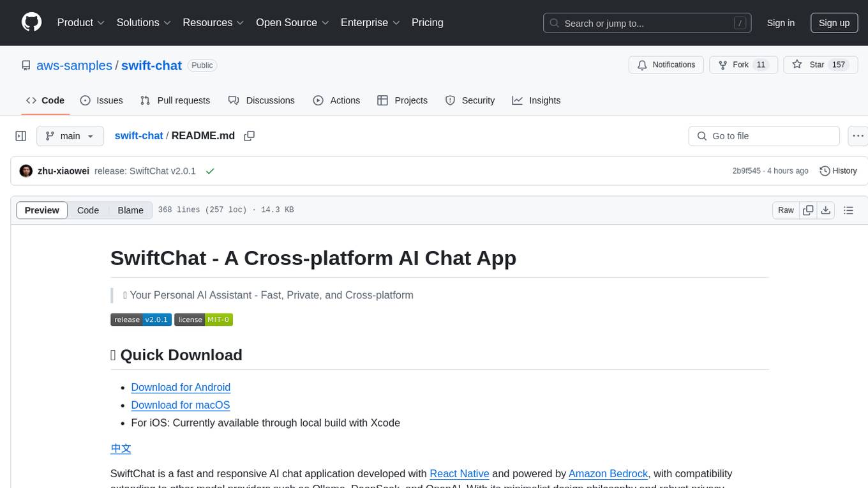Select the Code view
The width and height of the screenshot is (868, 488).
pos(88,210)
